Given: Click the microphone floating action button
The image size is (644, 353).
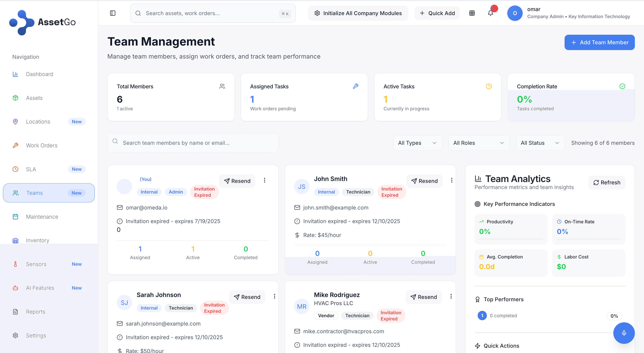Looking at the screenshot, I should coord(624,333).
